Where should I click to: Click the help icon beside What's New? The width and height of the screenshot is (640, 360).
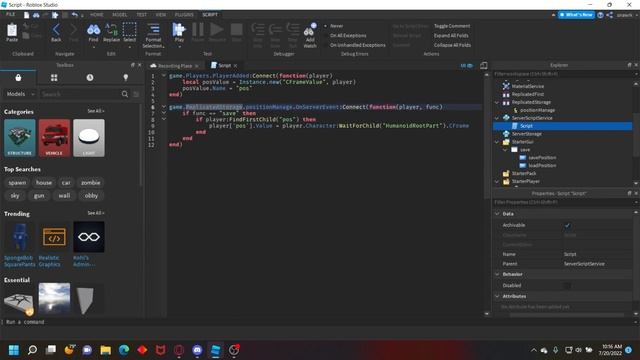tap(600, 15)
